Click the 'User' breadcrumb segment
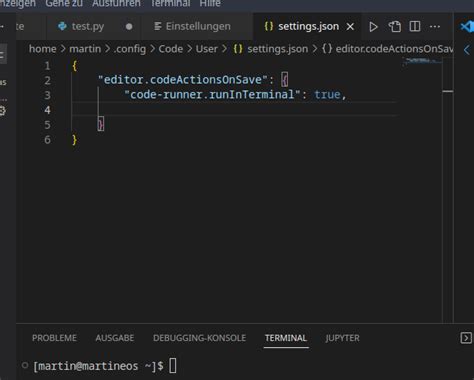This screenshot has width=474, height=380. coord(207,49)
